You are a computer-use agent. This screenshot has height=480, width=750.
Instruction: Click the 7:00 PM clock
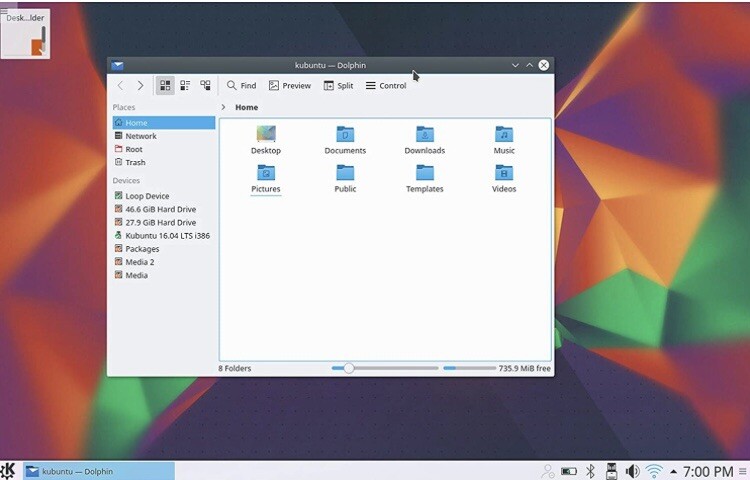(708, 472)
